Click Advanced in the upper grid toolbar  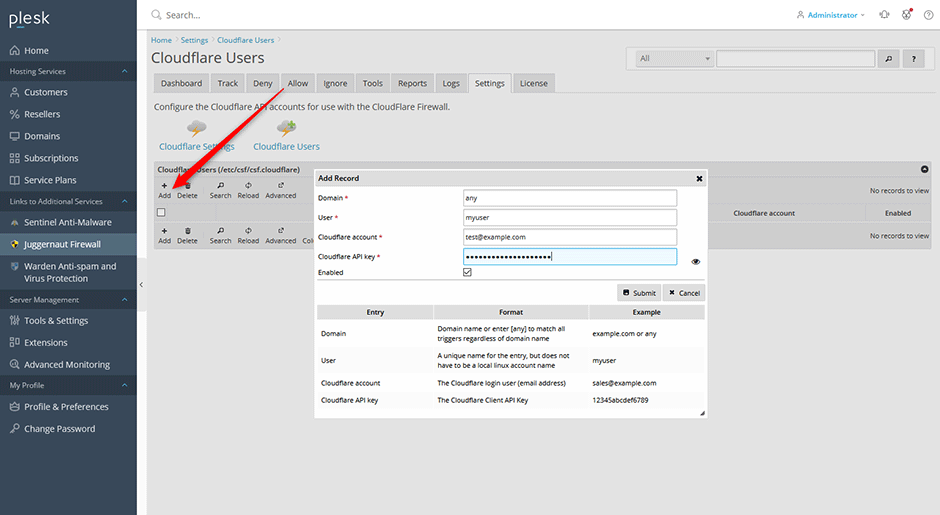281,191
